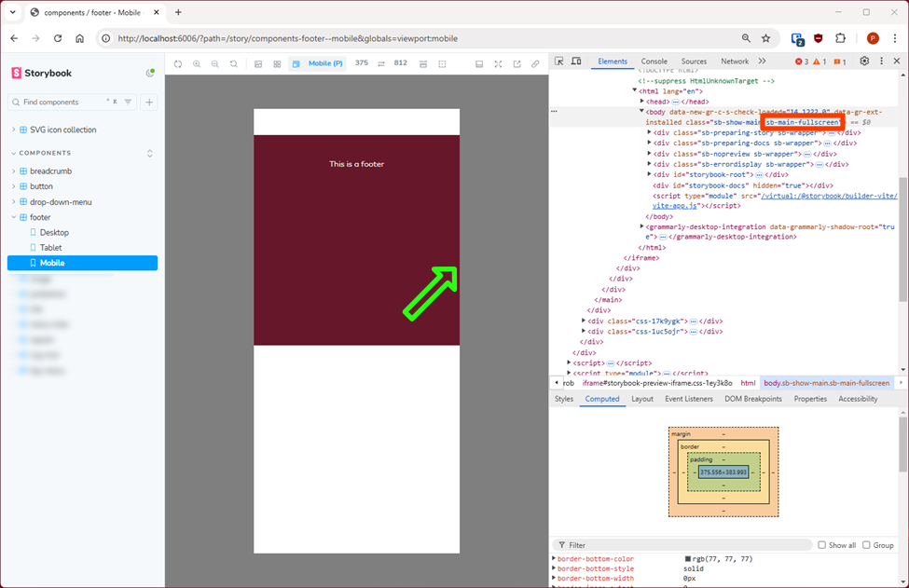Screen dimensions: 909x588
Task: Expand border-bottom-color computed property
Action: pos(554,559)
